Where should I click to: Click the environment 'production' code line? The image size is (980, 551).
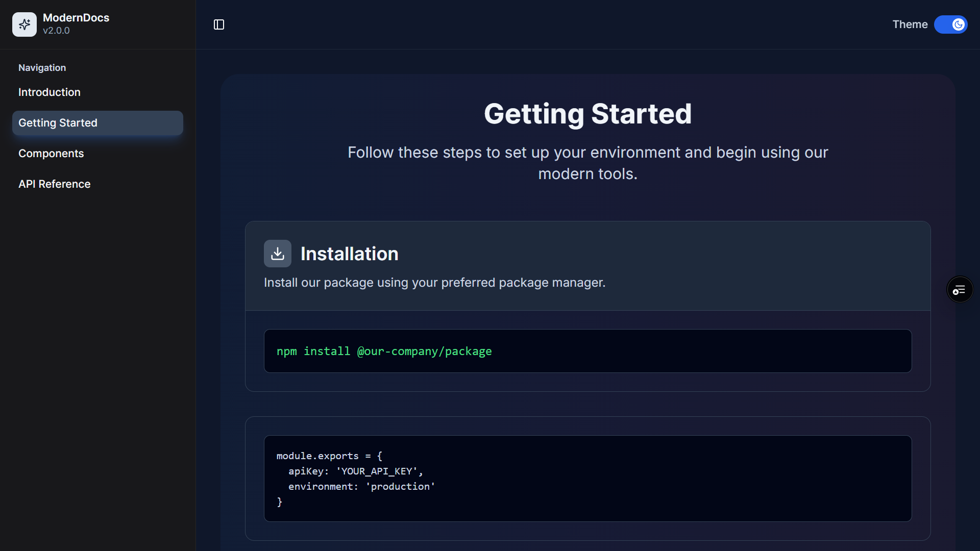361,487
